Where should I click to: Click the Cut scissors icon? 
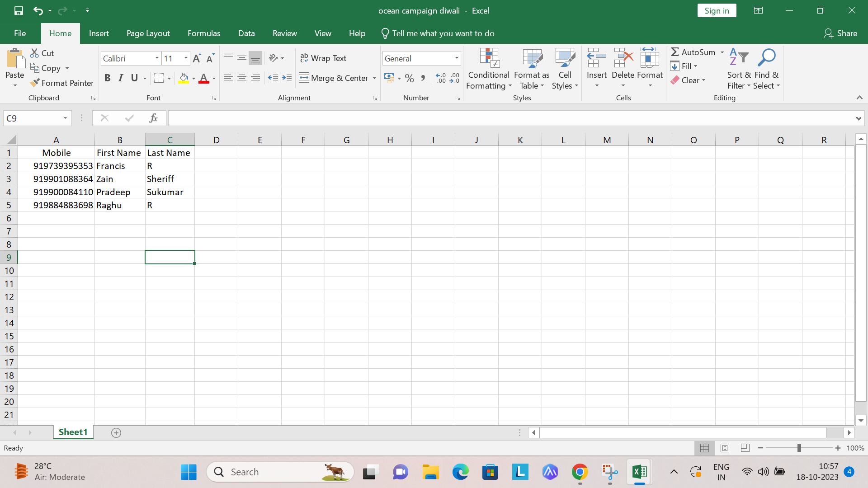pyautogui.click(x=34, y=53)
